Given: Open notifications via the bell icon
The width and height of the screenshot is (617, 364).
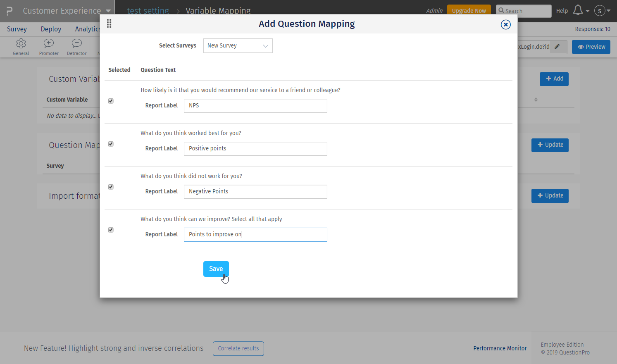Looking at the screenshot, I should [578, 10].
